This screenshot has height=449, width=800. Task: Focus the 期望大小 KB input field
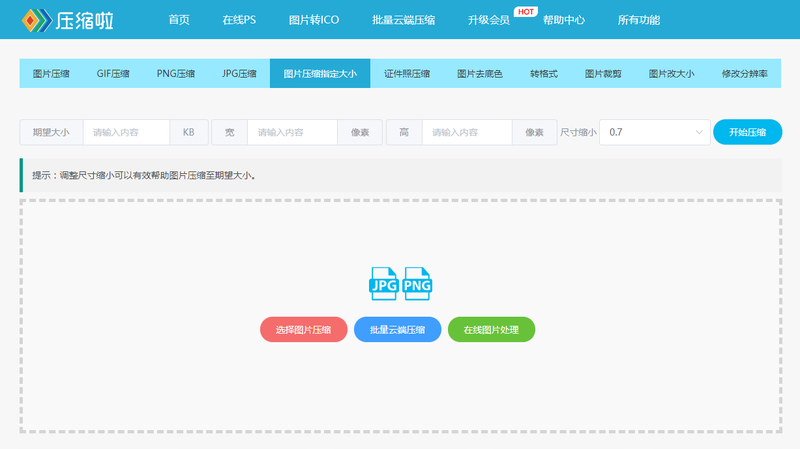(x=126, y=132)
